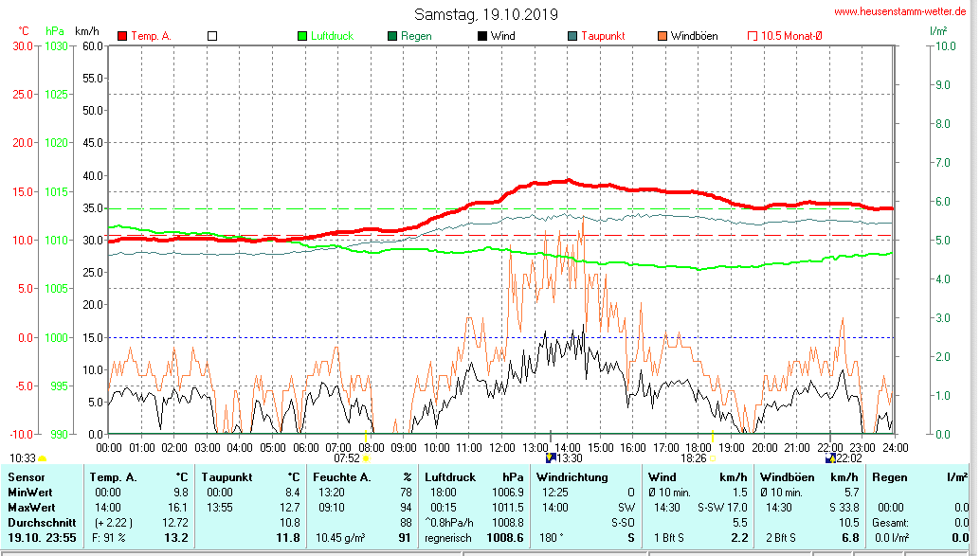This screenshot has height=556, width=980.
Task: Click the orange Windböen legend square
Action: pyautogui.click(x=662, y=36)
